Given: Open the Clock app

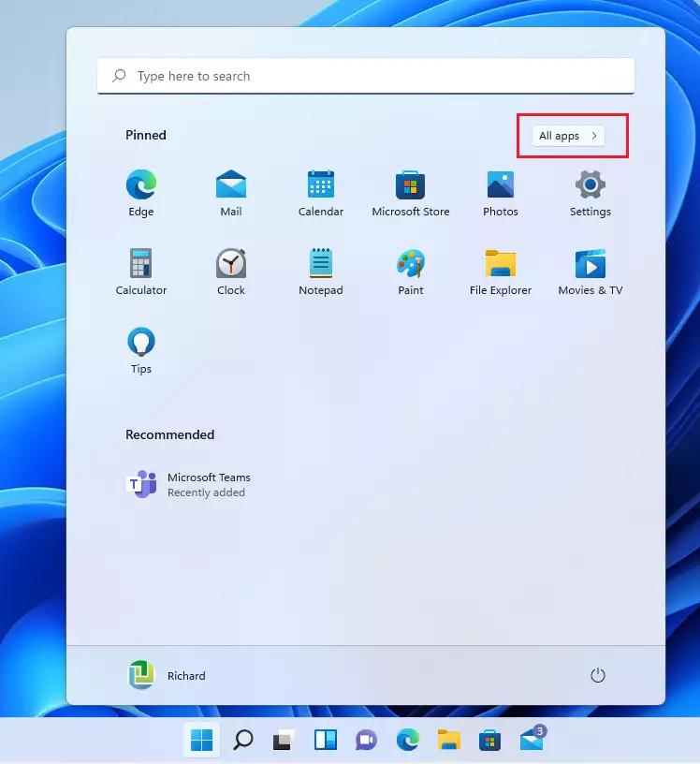Looking at the screenshot, I should [x=231, y=272].
